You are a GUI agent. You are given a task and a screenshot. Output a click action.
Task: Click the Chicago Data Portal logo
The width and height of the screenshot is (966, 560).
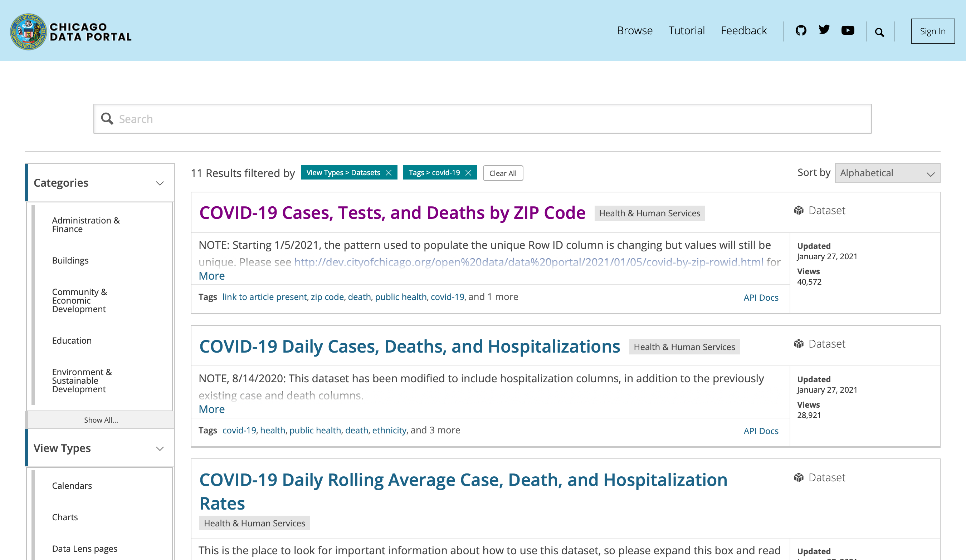[x=71, y=32]
